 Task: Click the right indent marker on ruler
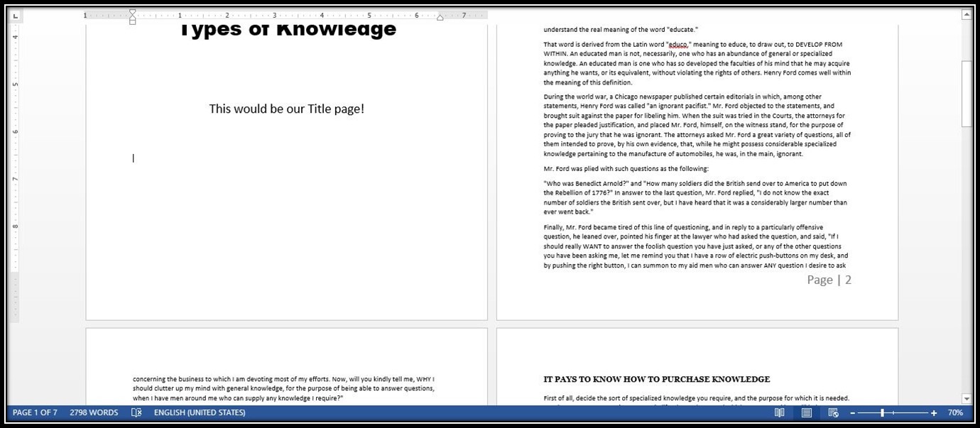(x=440, y=18)
